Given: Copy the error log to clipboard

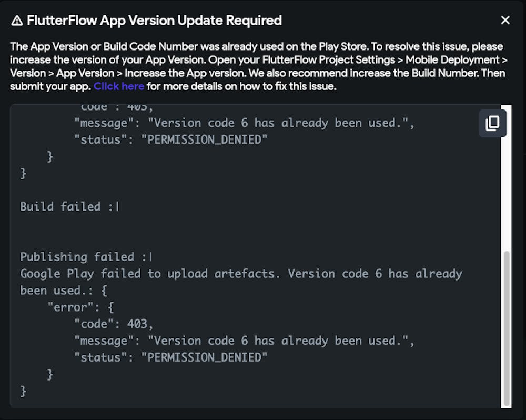Looking at the screenshot, I should pos(492,123).
